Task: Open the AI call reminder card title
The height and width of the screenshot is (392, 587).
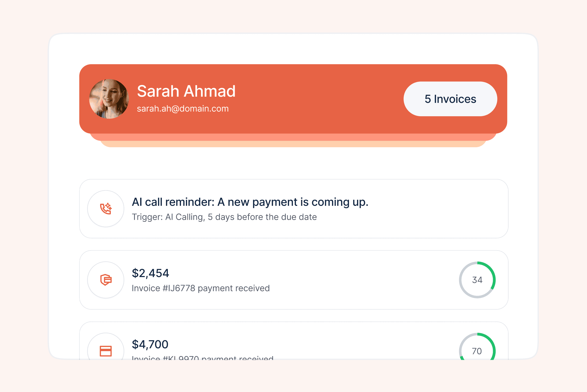Action: point(250,202)
